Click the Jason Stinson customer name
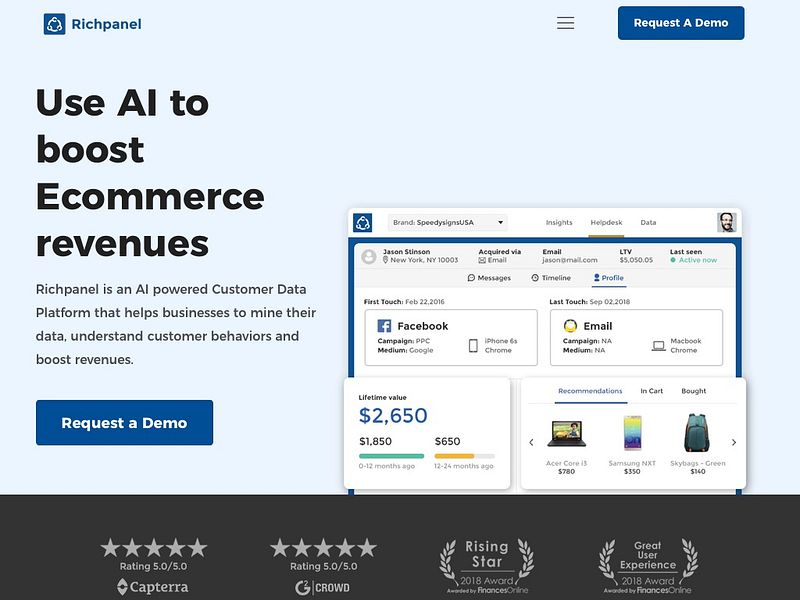 click(x=406, y=252)
